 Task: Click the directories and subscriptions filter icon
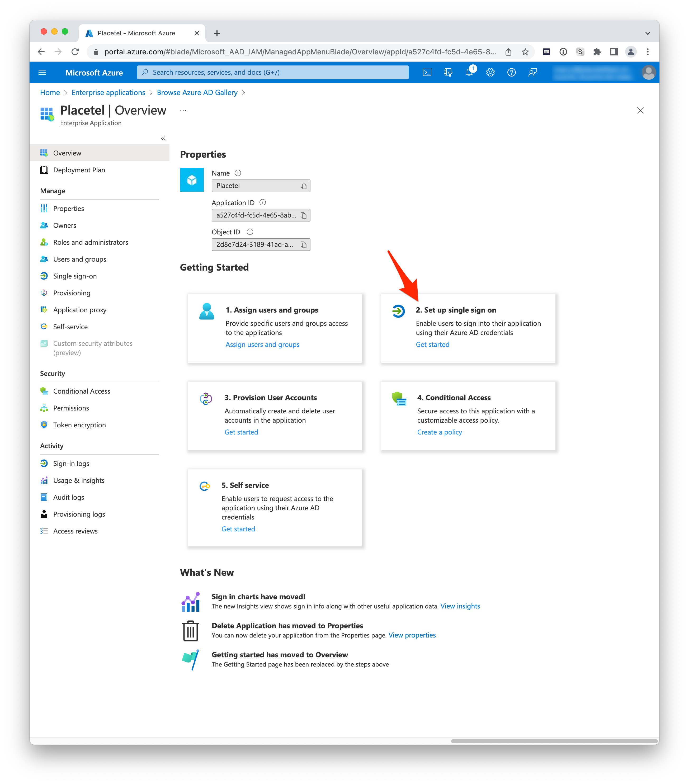click(x=448, y=73)
